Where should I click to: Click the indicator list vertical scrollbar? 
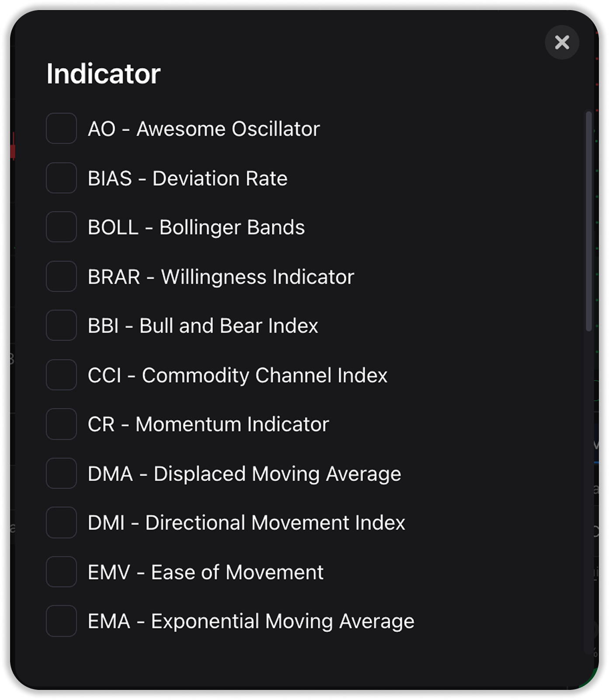point(588,221)
